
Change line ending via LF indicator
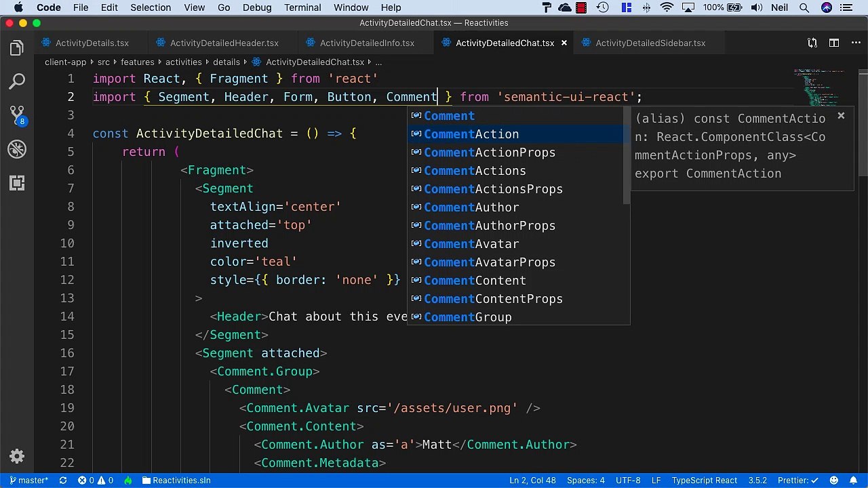point(656,480)
